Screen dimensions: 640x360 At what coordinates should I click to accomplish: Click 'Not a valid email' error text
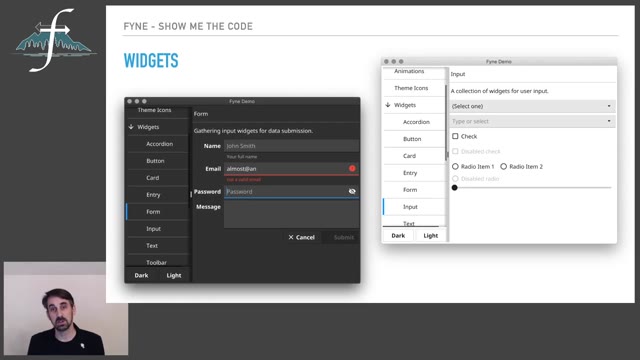pos(244,180)
